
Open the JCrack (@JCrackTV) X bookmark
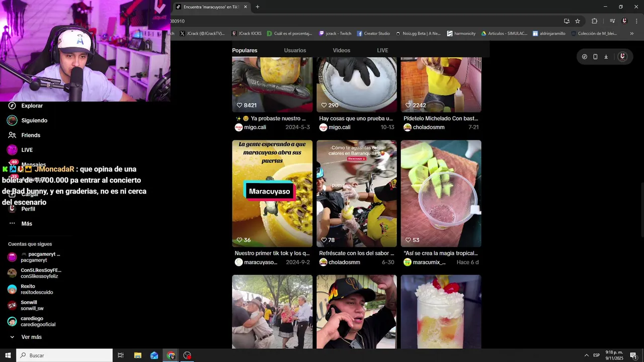(x=202, y=34)
